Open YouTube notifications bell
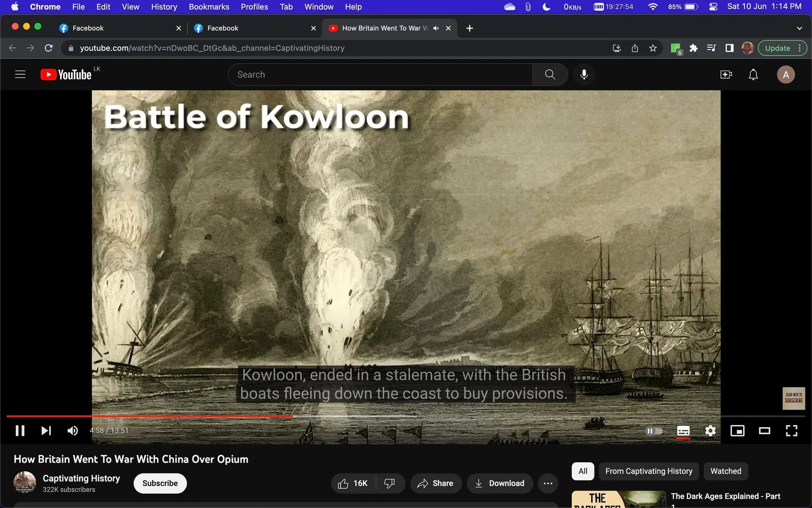This screenshot has height=508, width=812. coord(753,75)
